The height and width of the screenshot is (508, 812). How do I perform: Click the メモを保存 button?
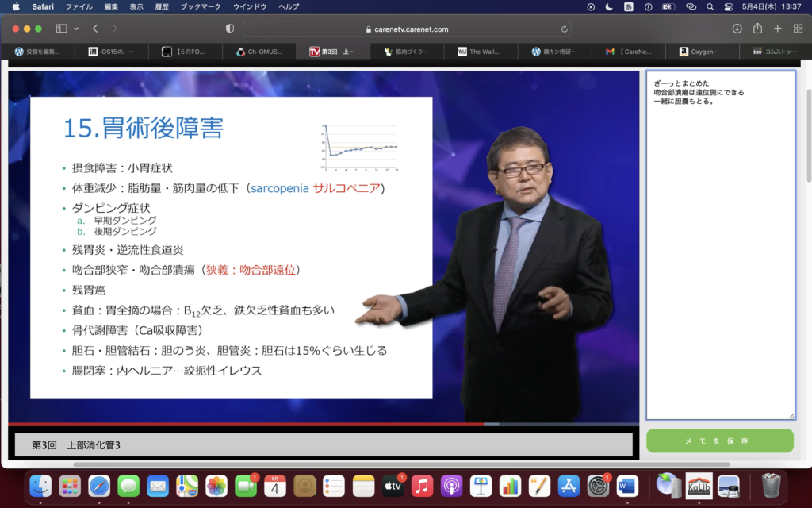(719, 441)
